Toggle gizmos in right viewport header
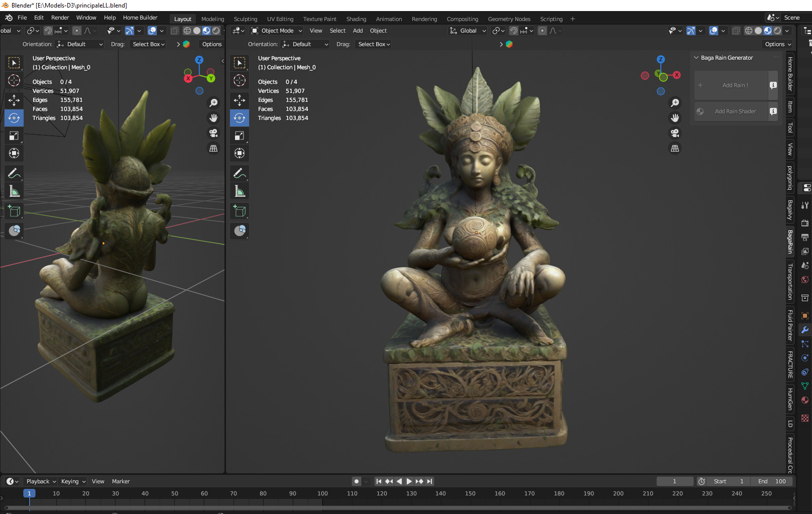 [691, 31]
